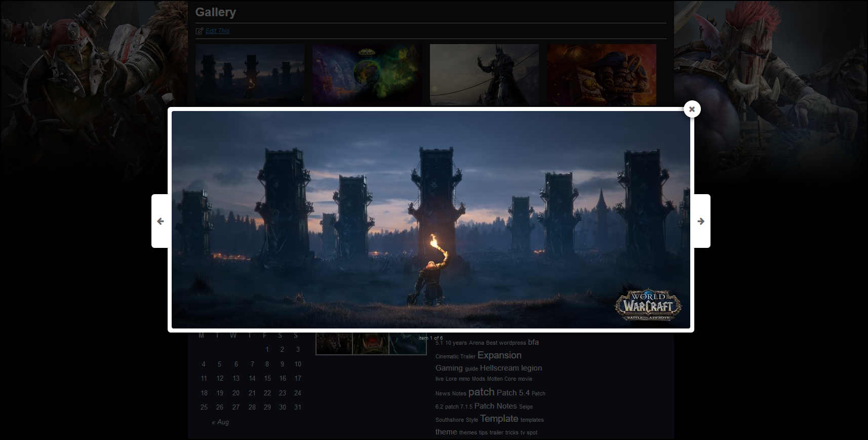Screen dimensions: 868x440
Task: Open the 'Best wordpress' tag
Action: point(506,343)
